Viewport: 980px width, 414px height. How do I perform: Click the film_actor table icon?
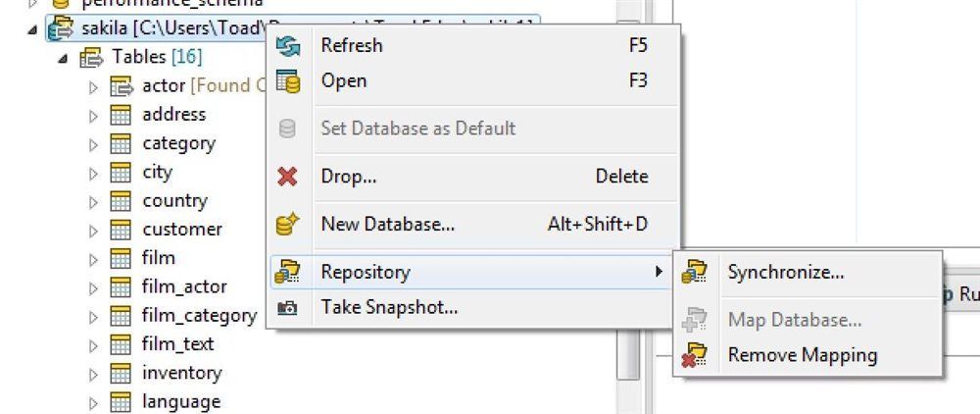pos(120,287)
